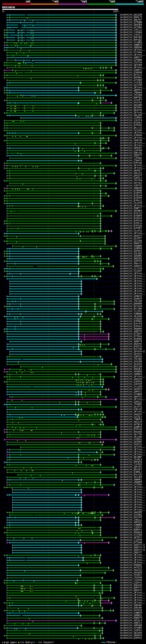Select hit UniRef100_Q41188
This screenshot has width=146, height=644.
pyautogui.click(x=131, y=15)
